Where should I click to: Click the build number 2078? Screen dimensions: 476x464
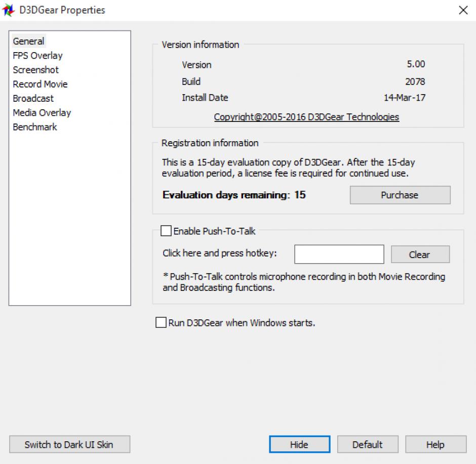[x=415, y=81]
